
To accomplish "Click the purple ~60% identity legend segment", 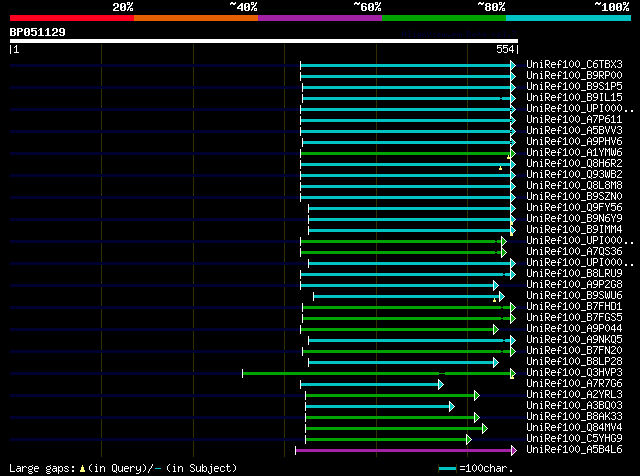I will 320,18.
